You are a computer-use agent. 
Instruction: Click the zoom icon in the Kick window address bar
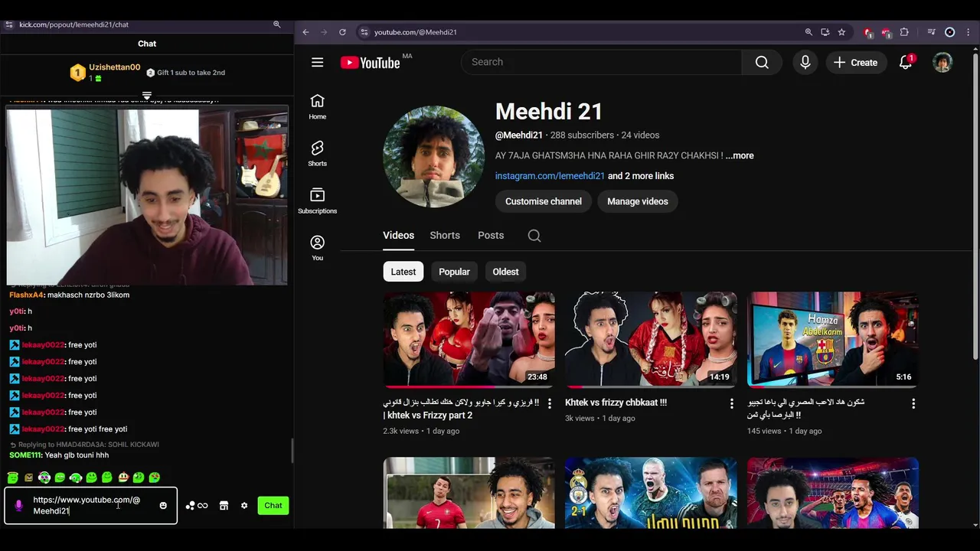(x=277, y=24)
